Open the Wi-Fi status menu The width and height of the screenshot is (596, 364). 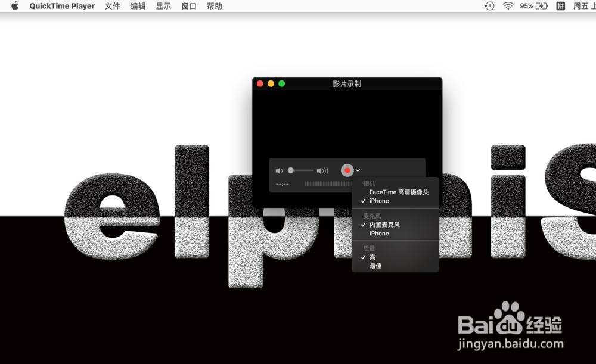coord(508,6)
